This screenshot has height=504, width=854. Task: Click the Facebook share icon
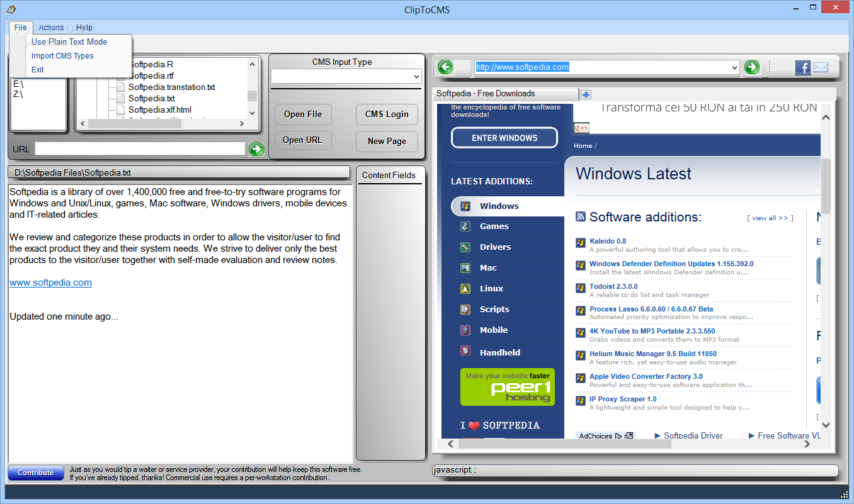point(802,68)
